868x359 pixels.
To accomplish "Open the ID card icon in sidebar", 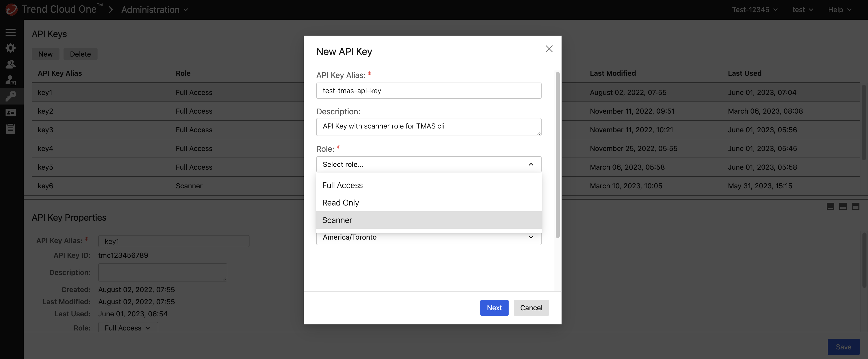I will 10,113.
